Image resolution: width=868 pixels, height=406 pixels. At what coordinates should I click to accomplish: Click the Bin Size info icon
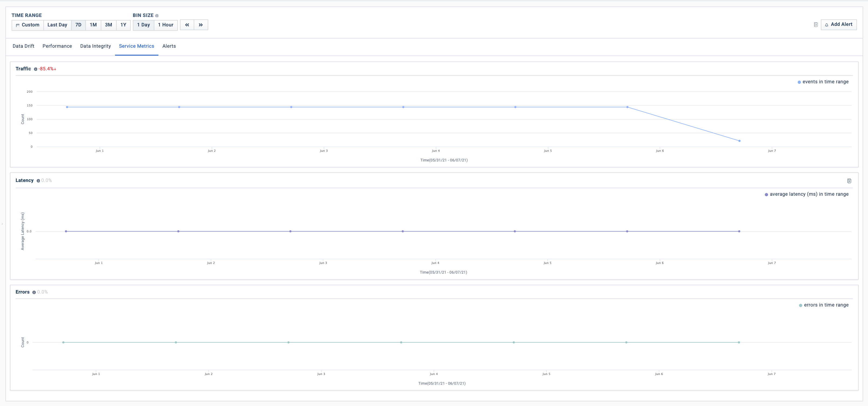157,16
